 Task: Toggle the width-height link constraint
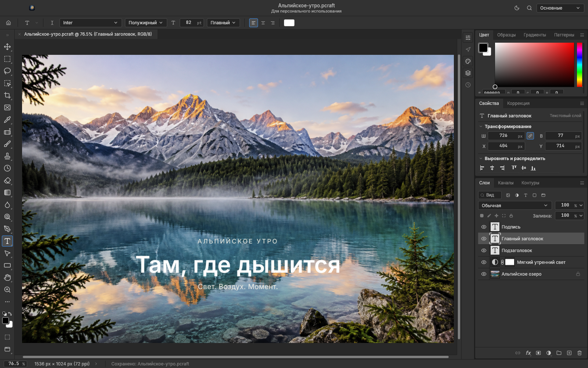click(530, 136)
